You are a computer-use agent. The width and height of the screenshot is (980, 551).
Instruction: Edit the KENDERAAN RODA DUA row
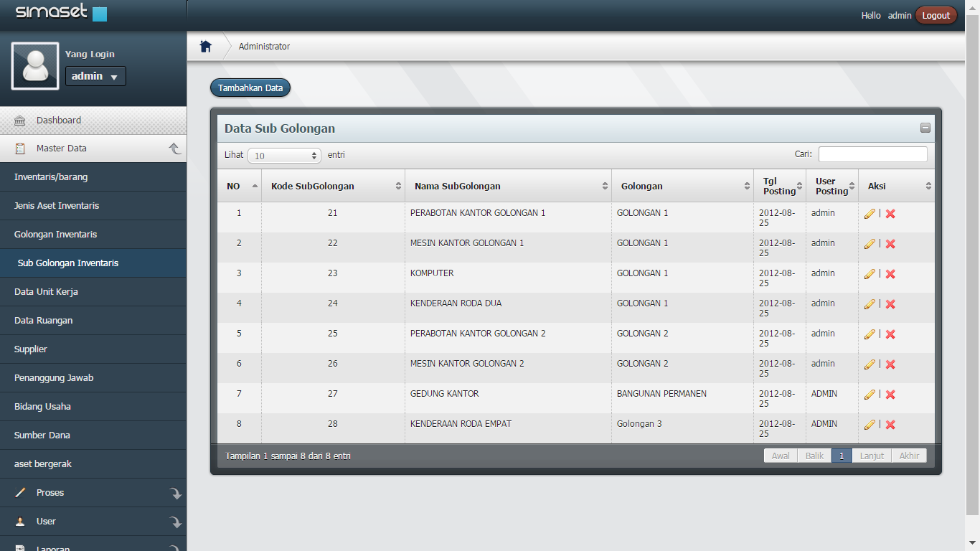870,304
